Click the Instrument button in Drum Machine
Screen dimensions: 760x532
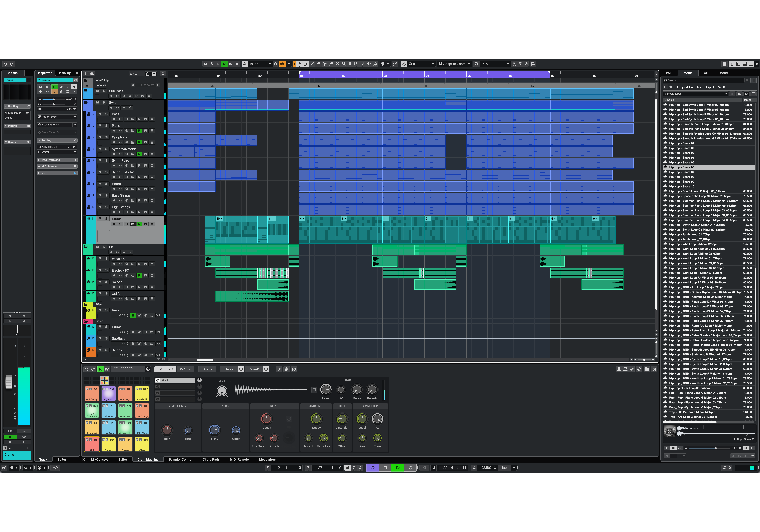[165, 369]
